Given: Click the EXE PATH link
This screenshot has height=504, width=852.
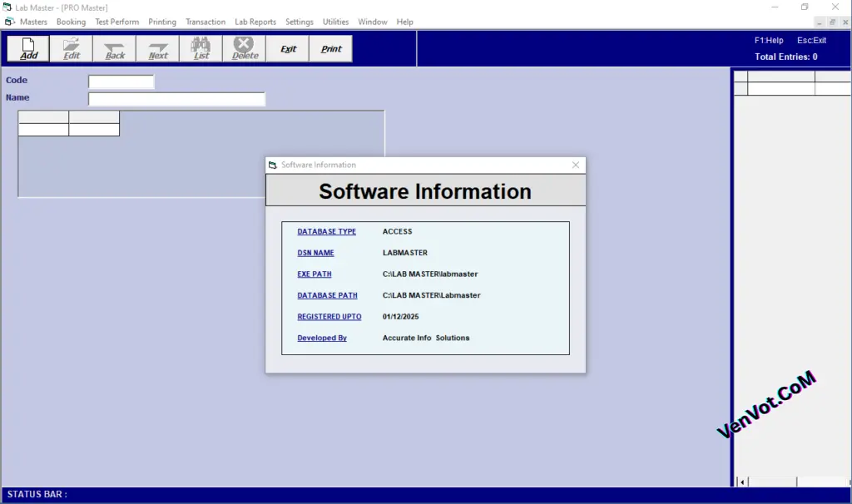Looking at the screenshot, I should coord(314,274).
